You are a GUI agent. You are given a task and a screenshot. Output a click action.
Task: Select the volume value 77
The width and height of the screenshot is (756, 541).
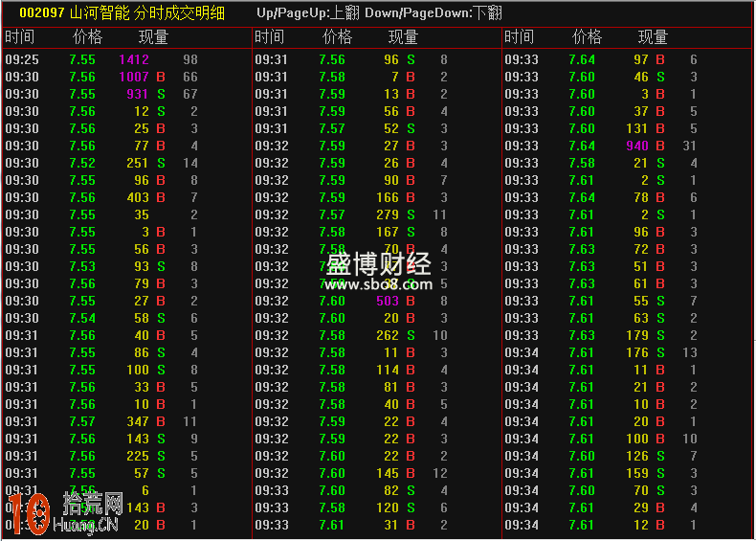coord(142,146)
